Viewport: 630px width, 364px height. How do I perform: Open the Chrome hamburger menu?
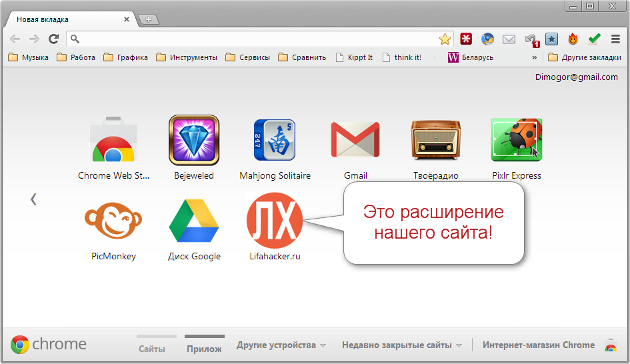click(x=615, y=39)
